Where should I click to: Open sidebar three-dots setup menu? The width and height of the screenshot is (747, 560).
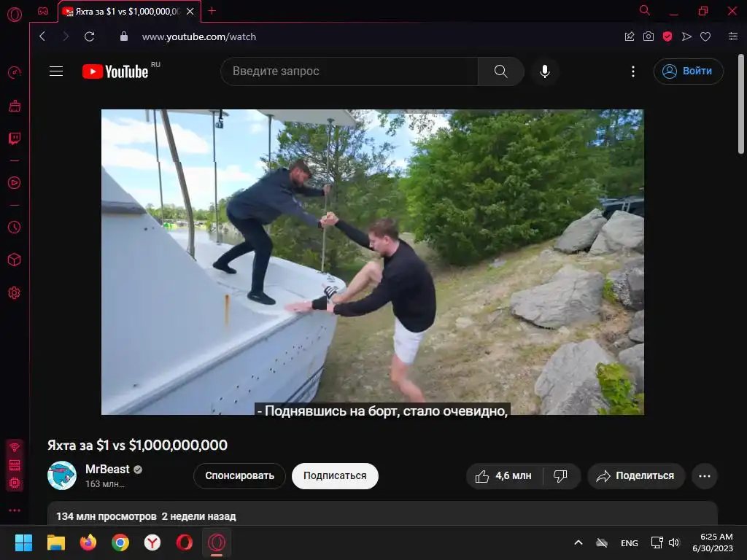[x=15, y=510]
